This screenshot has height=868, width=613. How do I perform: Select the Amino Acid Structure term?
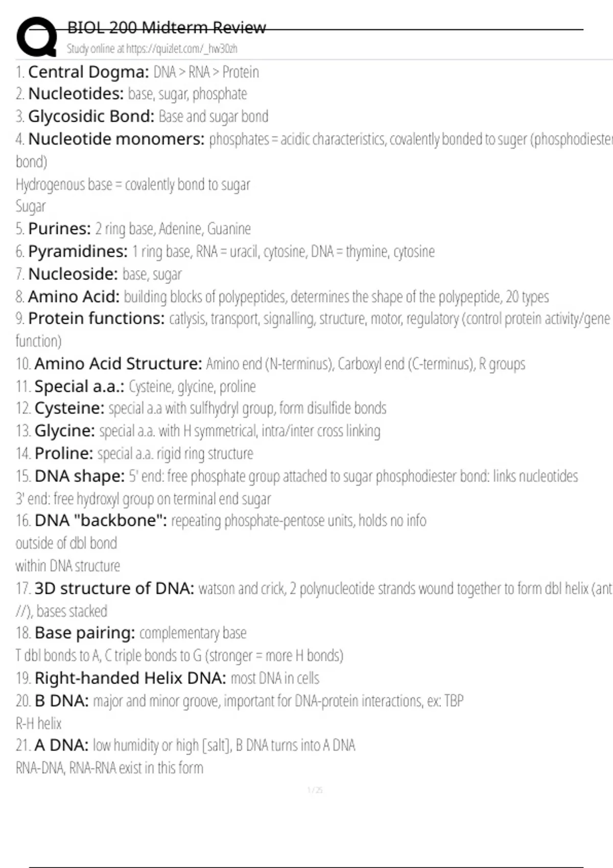pos(118,364)
